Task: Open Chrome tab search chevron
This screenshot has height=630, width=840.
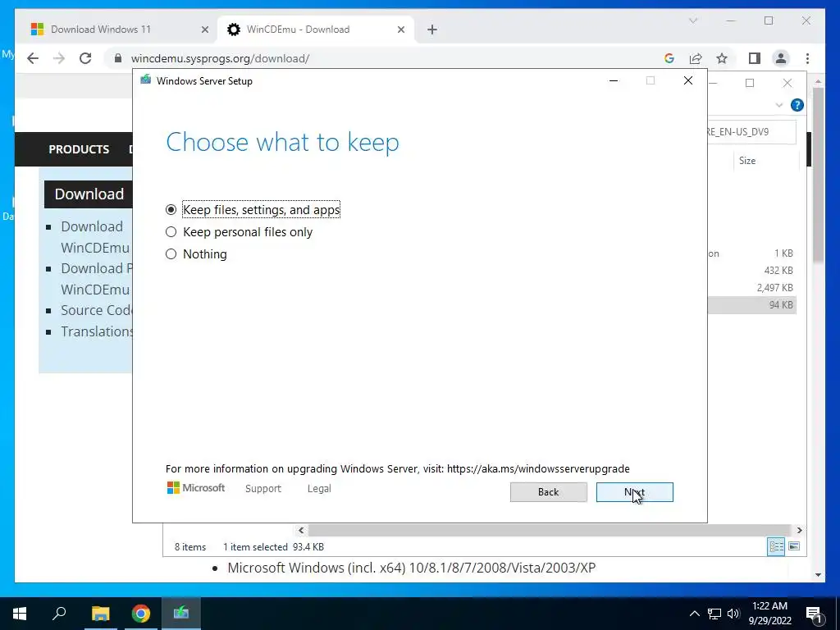Action: (x=693, y=21)
